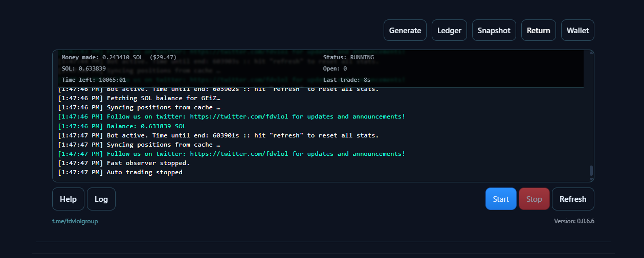Start the trading bot
This screenshot has width=644, height=258.
tap(501, 199)
